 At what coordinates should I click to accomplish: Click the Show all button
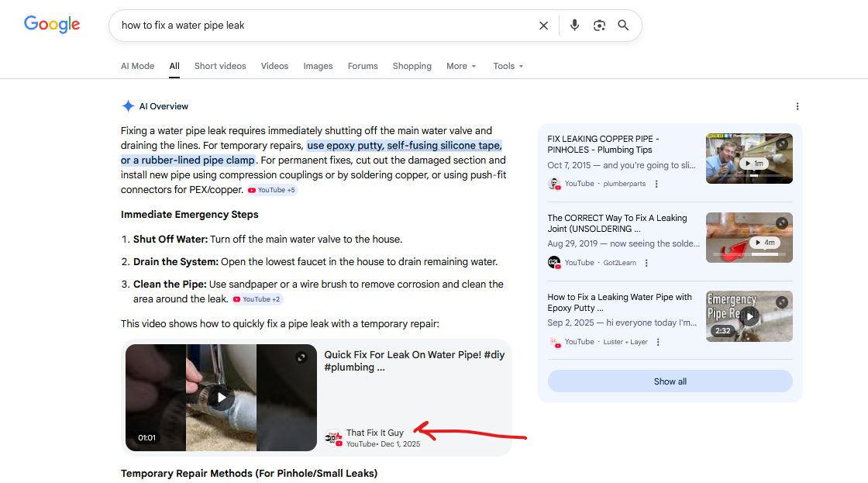pos(670,381)
